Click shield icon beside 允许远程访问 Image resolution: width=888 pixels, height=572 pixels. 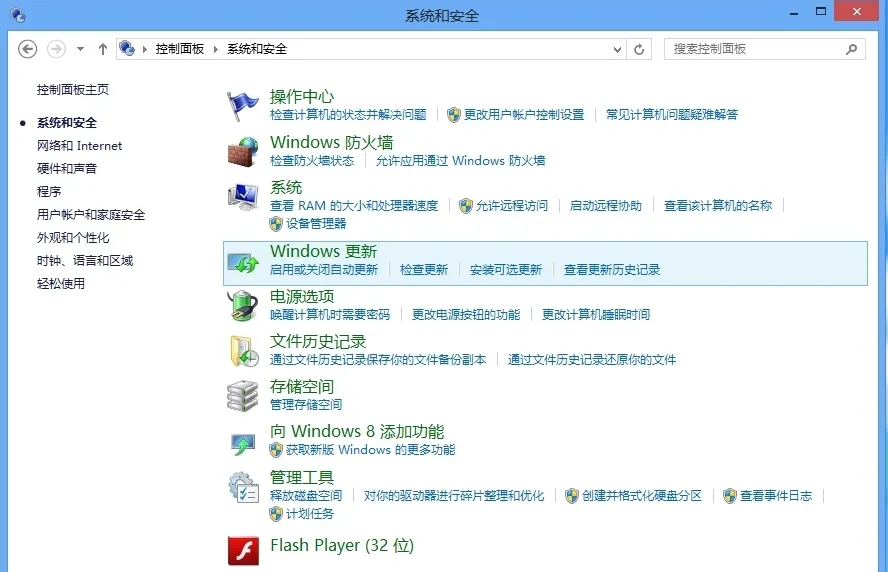[466, 206]
